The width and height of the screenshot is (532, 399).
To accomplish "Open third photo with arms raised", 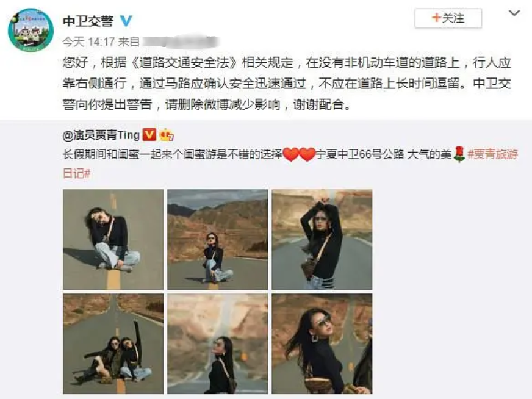I will tap(322, 240).
